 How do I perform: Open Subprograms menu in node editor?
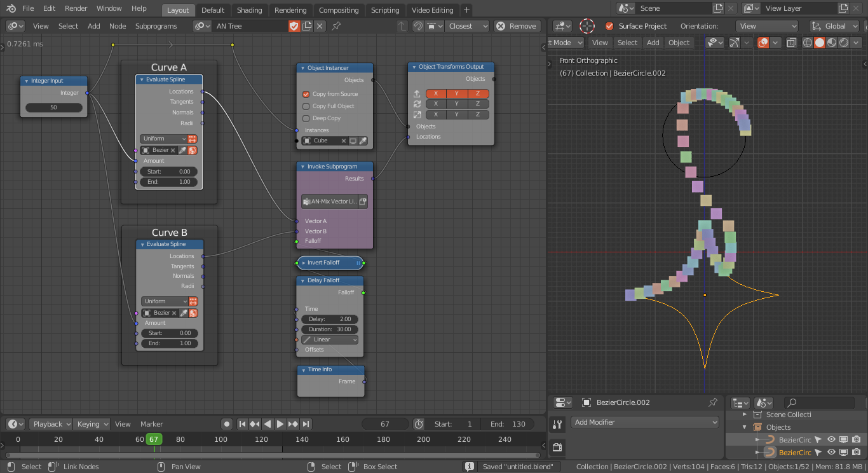[x=156, y=26]
